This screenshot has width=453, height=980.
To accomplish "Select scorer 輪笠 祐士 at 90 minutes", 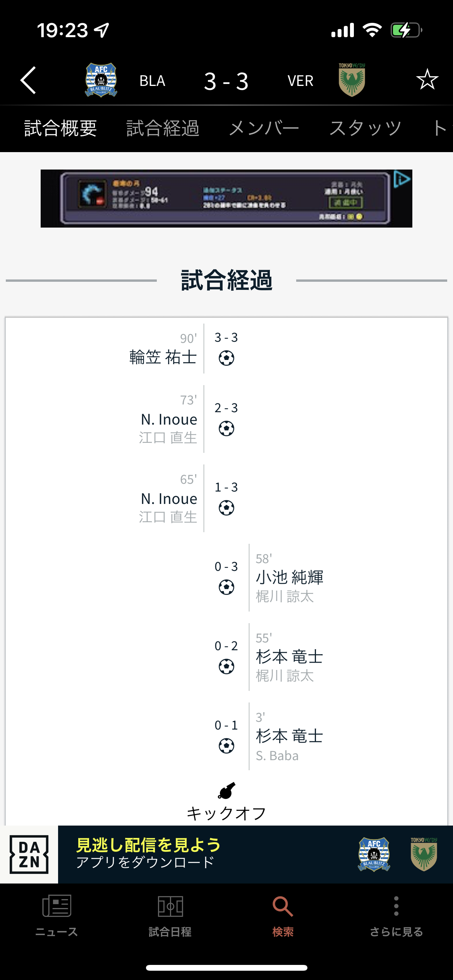I will (163, 357).
